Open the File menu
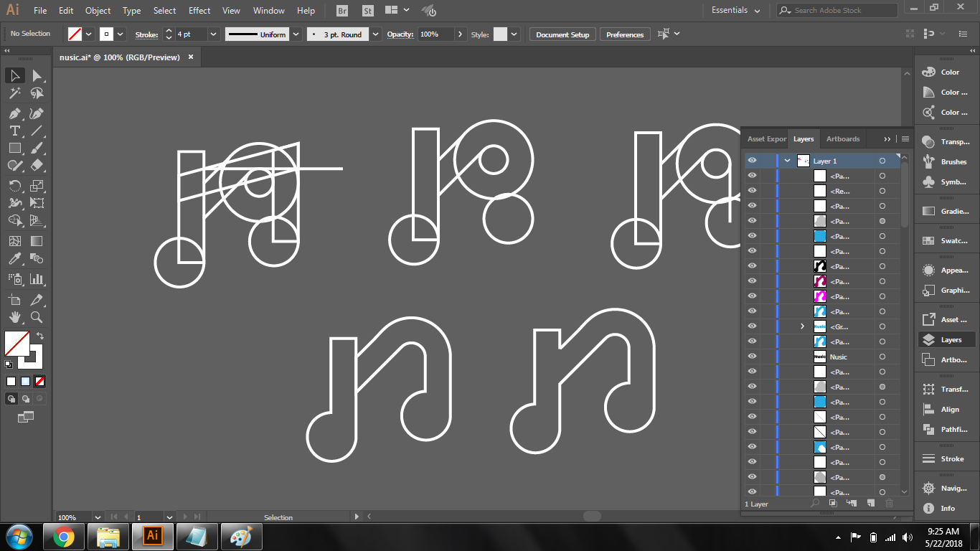Screen dimensions: 980x551 pos(40,11)
